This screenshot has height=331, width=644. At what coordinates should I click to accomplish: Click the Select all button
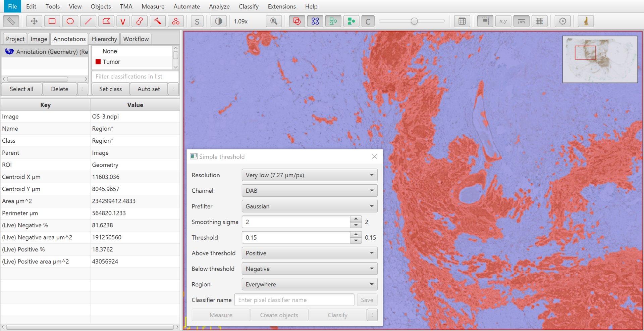tap(21, 89)
